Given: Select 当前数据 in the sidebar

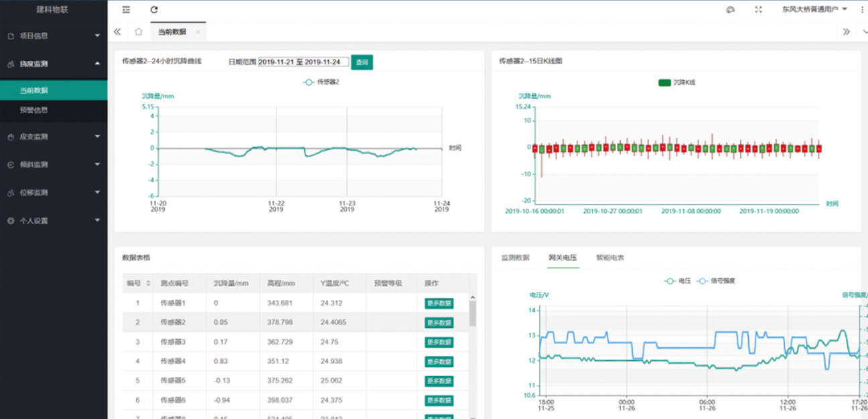Looking at the screenshot, I should tap(54, 90).
